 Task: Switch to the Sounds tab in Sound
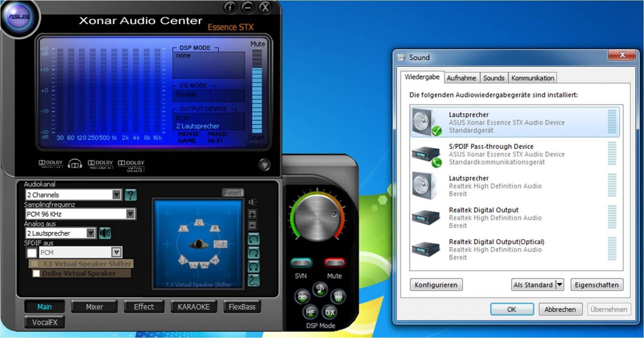[493, 78]
